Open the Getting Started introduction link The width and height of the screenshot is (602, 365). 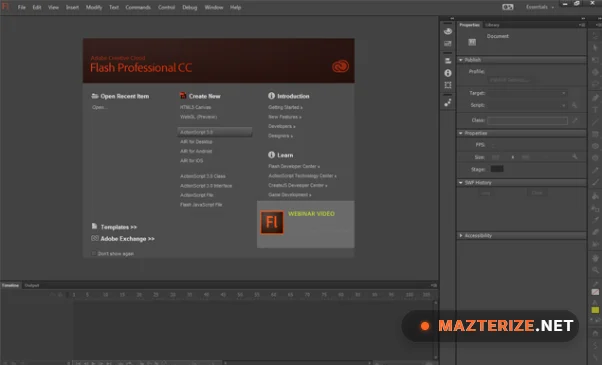tap(285, 107)
